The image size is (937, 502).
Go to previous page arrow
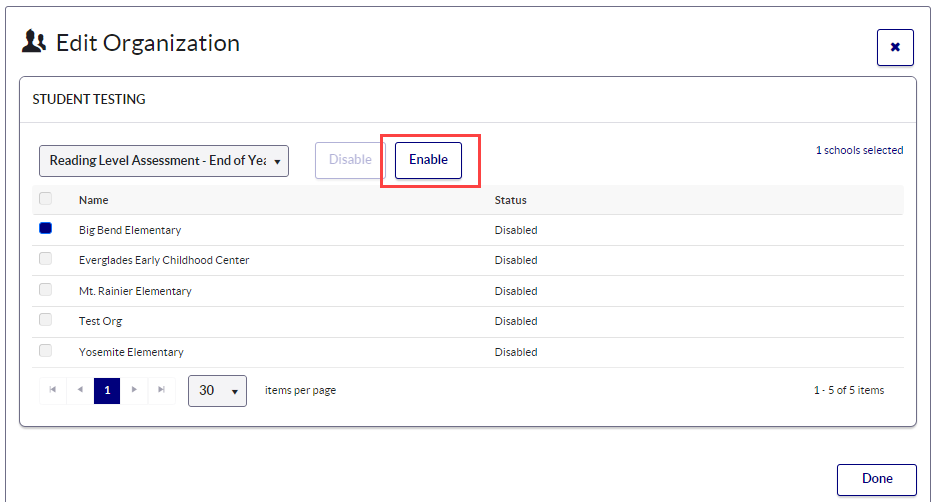click(x=80, y=390)
